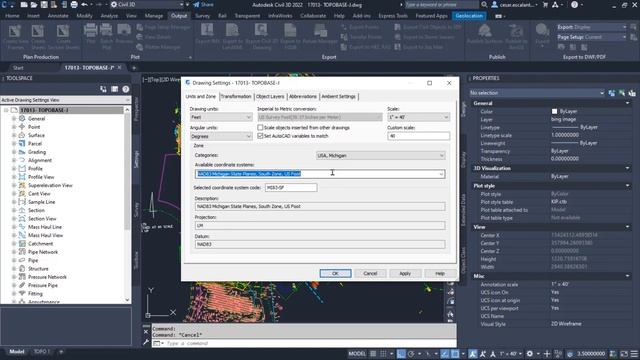Click the Cancel button in Drawing Settings
The height and width of the screenshot is (360, 640).
pos(370,273)
